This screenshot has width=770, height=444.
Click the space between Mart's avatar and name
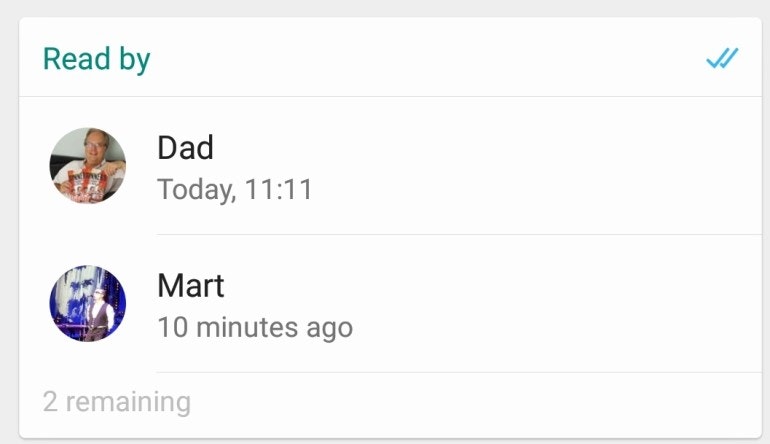(x=141, y=304)
